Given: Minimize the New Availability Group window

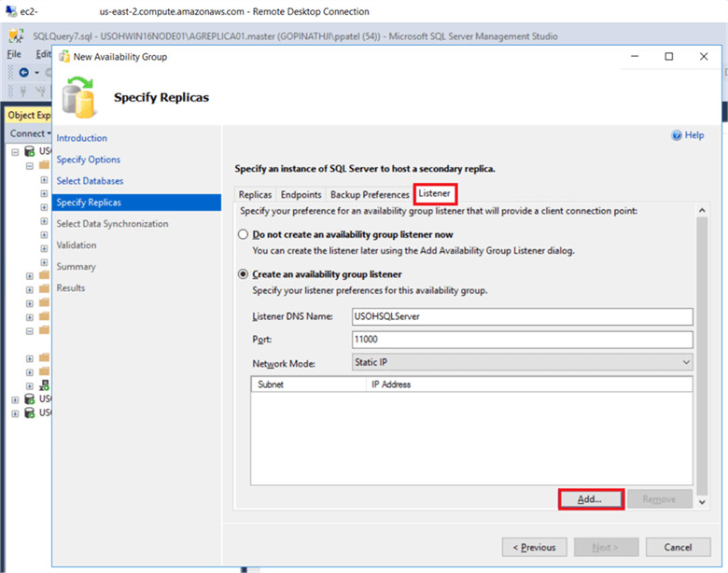Looking at the screenshot, I should pos(635,56).
